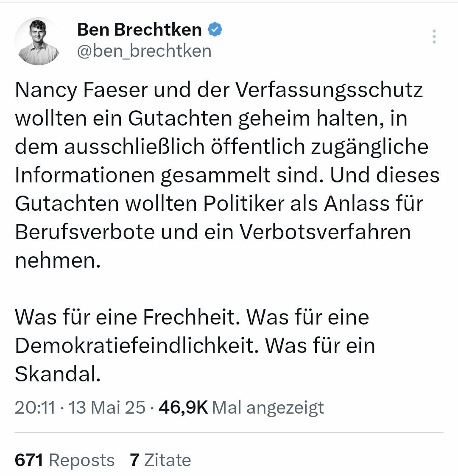The image size is (458, 476).
Task: Open Ben Brechtken's profile picture
Action: pos(38,41)
